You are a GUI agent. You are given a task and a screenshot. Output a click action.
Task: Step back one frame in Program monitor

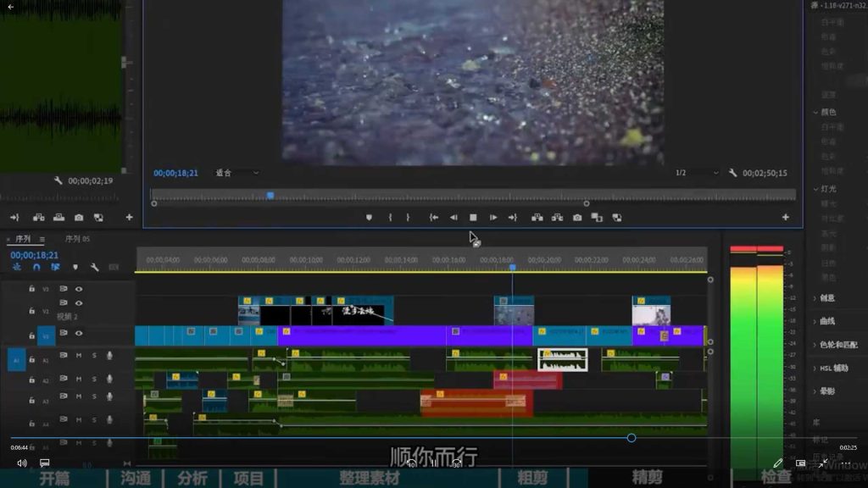pos(453,218)
